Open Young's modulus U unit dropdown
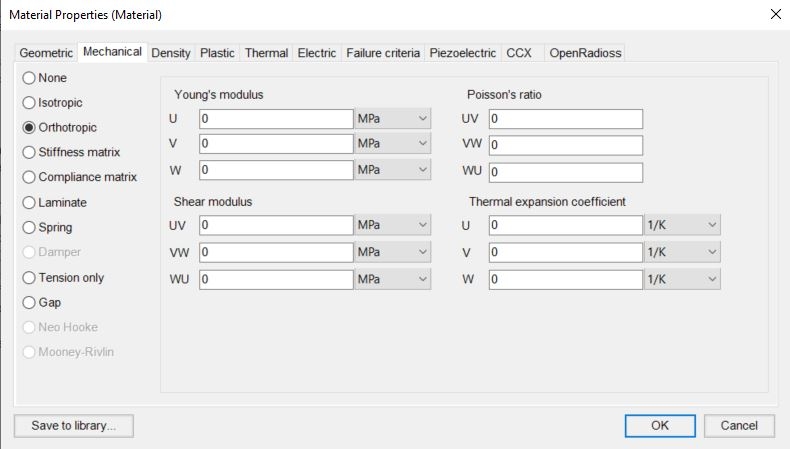This screenshot has width=790, height=449. point(393,119)
